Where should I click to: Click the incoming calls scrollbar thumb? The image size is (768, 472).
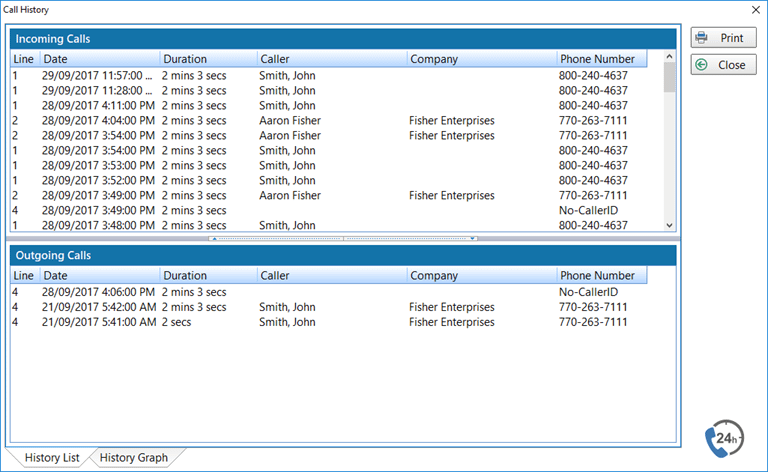click(670, 77)
